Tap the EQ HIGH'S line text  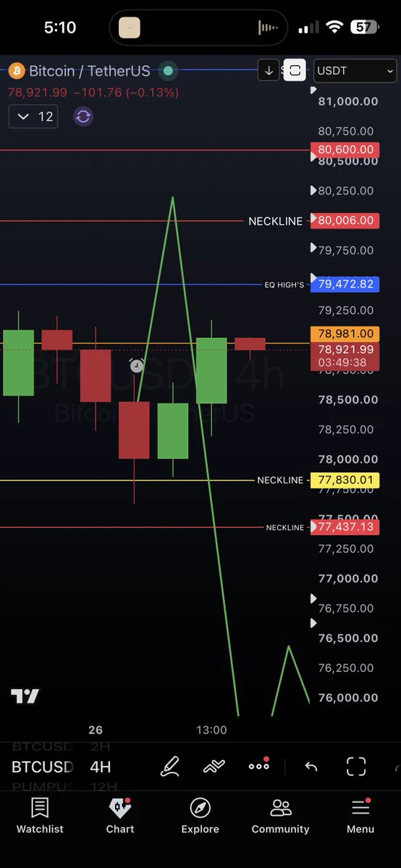[x=284, y=285]
